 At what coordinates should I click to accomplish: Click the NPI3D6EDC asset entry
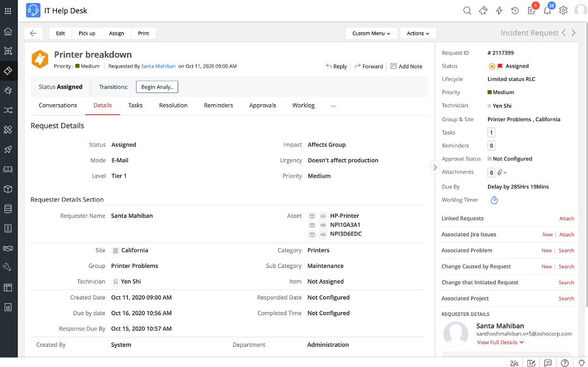click(x=346, y=234)
